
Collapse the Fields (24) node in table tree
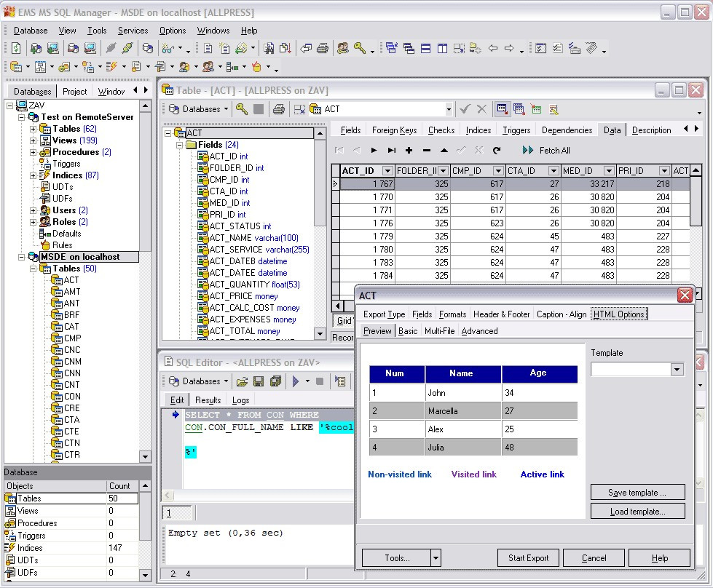(180, 145)
